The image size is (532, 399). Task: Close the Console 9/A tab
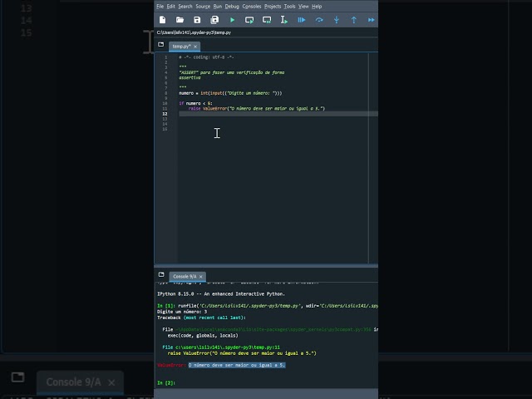click(201, 277)
